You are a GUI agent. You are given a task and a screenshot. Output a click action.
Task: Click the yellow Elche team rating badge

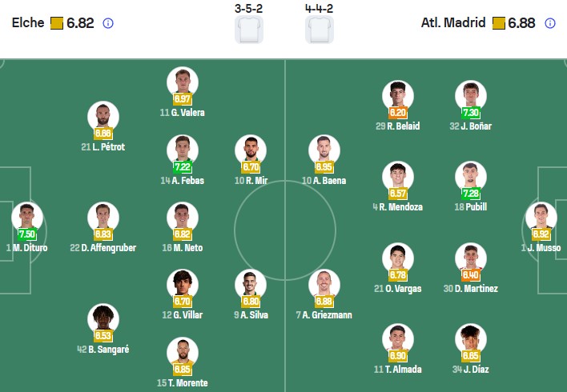(57, 23)
